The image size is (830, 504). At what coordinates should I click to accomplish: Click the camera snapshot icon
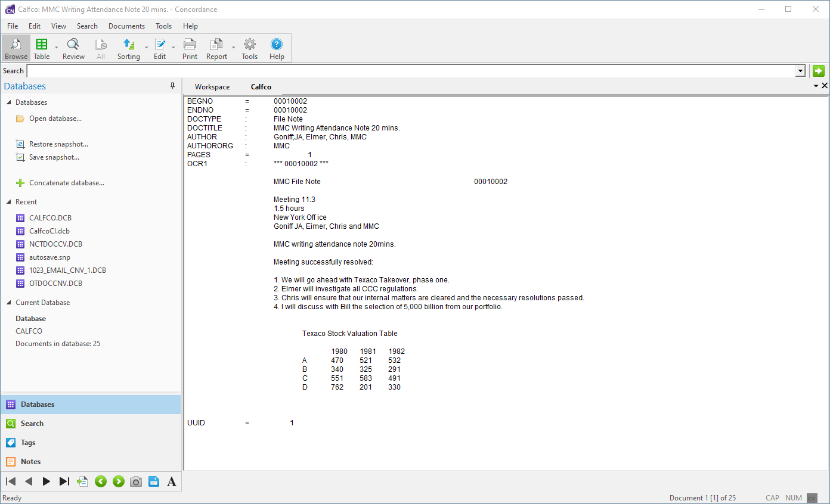pyautogui.click(x=136, y=481)
